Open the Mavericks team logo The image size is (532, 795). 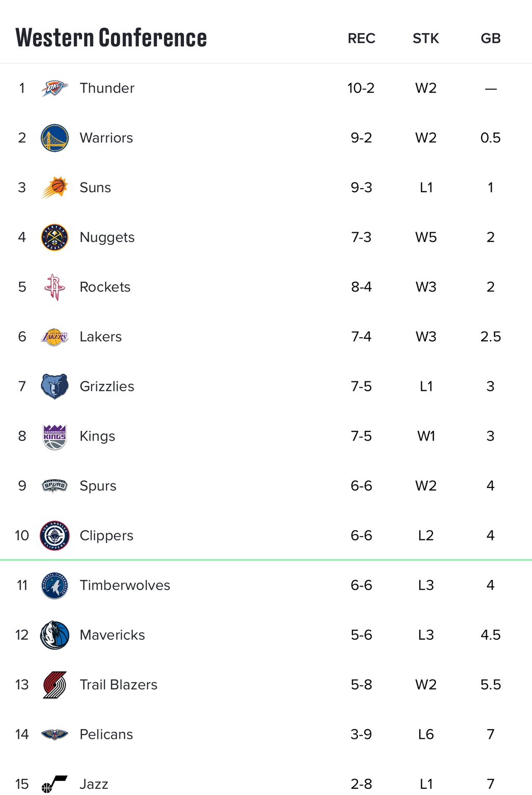click(55, 635)
